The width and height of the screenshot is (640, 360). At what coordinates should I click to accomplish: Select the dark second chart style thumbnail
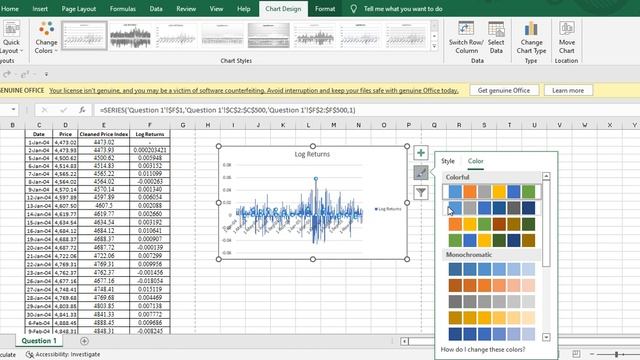pos(130,36)
